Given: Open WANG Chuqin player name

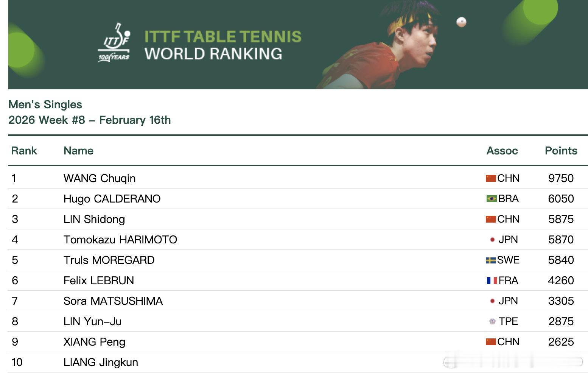Looking at the screenshot, I should pyautogui.click(x=100, y=178).
